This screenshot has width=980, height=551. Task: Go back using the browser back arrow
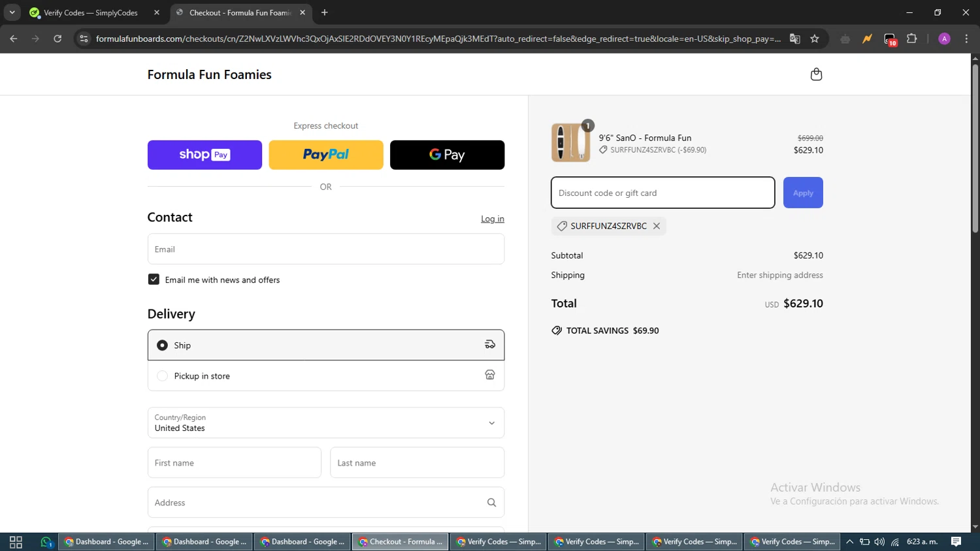pyautogui.click(x=14, y=39)
